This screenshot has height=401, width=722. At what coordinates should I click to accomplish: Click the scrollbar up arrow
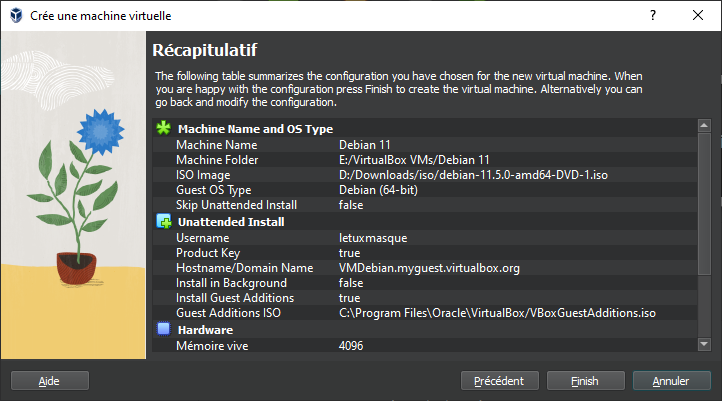pos(704,125)
